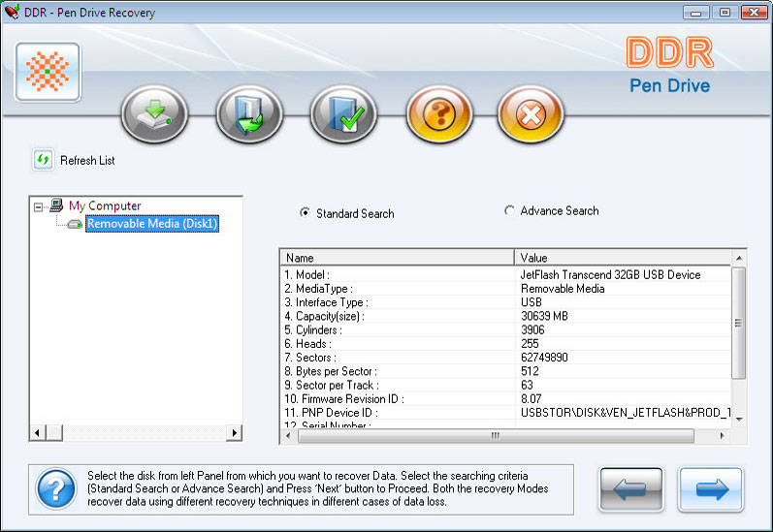The width and height of the screenshot is (773, 532).
Task: Click the details list horizontal scrollbar thumb
Action: tap(496, 436)
